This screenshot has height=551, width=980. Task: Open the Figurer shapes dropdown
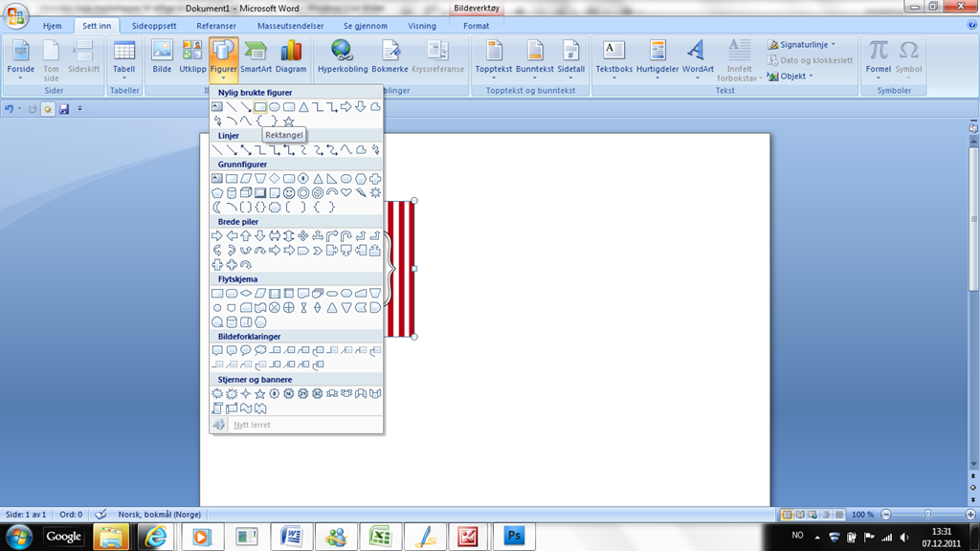[223, 59]
